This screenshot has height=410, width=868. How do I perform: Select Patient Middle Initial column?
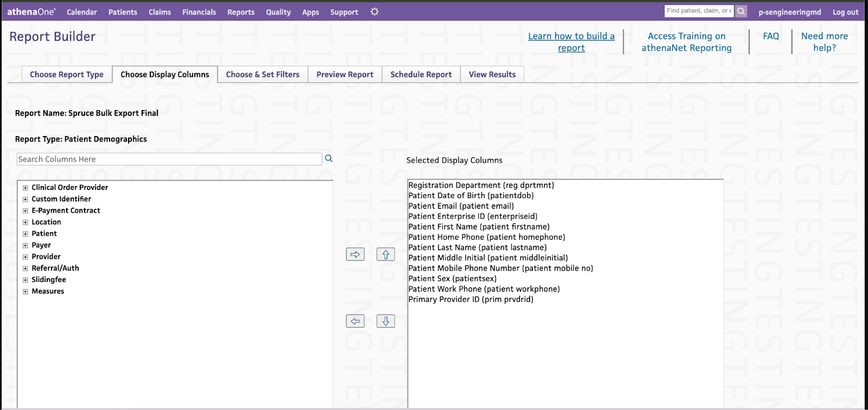pyautogui.click(x=488, y=258)
